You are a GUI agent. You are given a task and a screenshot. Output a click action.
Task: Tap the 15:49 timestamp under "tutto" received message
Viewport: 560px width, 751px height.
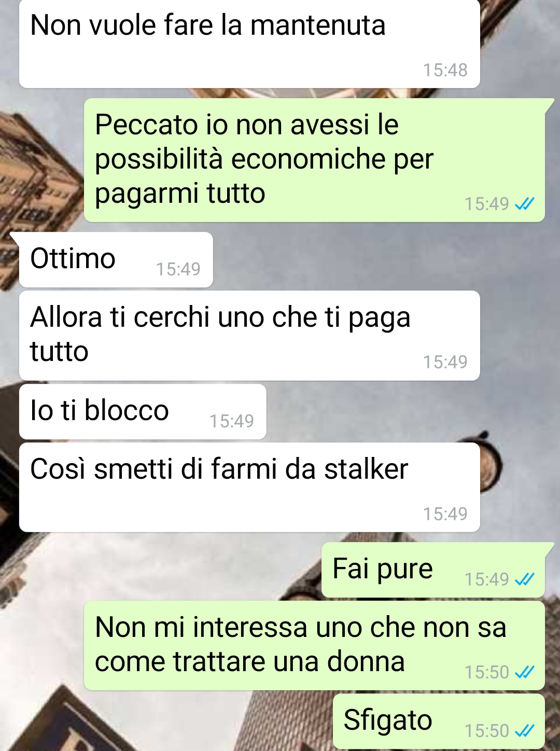(445, 362)
